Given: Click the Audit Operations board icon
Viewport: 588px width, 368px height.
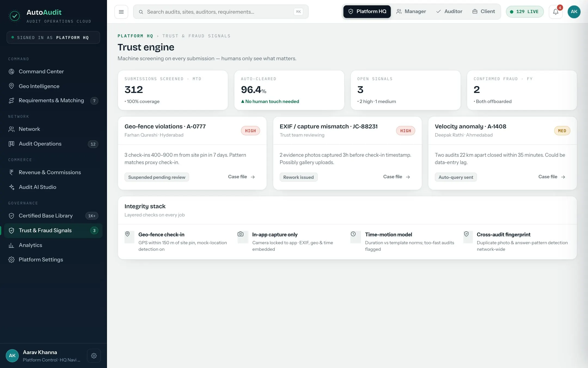Looking at the screenshot, I should 11,144.
